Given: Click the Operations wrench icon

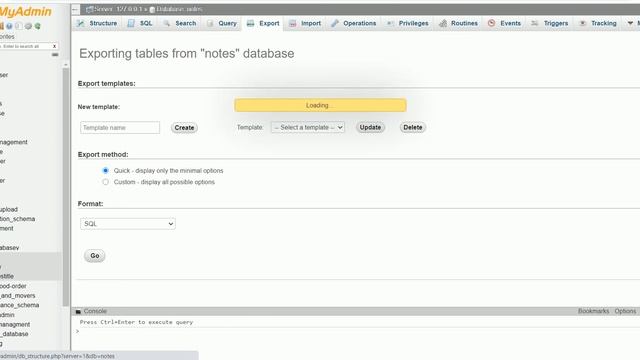Looking at the screenshot, I should (335, 23).
